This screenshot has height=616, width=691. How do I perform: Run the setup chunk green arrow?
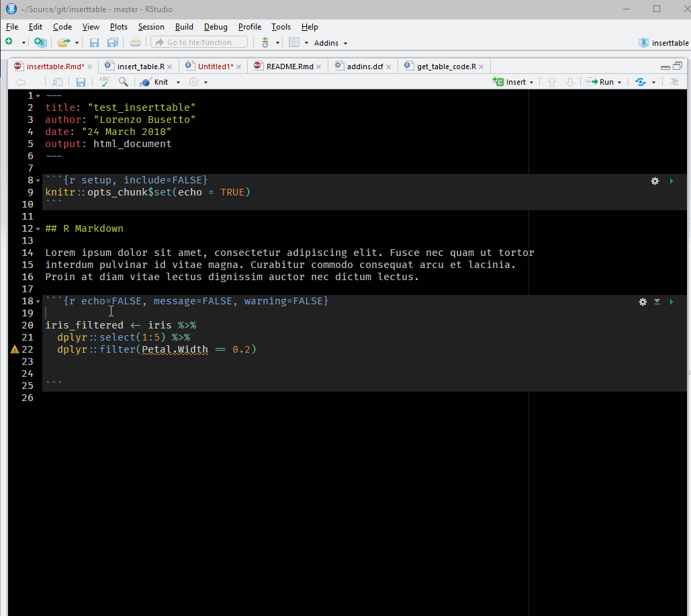tap(672, 181)
